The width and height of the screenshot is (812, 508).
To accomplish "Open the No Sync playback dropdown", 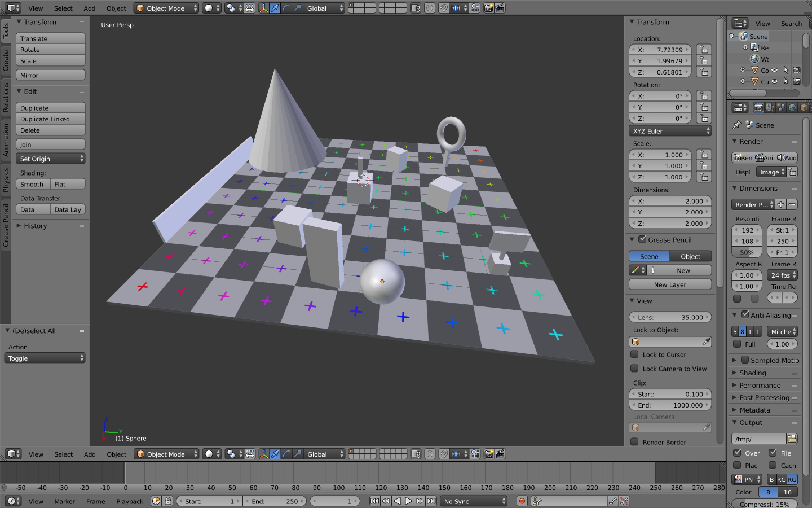I will click(x=474, y=501).
